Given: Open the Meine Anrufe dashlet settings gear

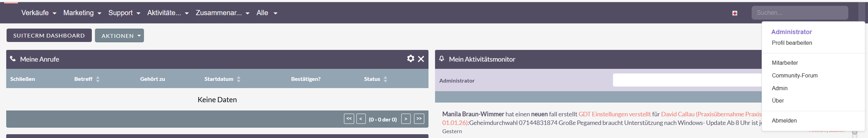Looking at the screenshot, I should click(x=410, y=59).
